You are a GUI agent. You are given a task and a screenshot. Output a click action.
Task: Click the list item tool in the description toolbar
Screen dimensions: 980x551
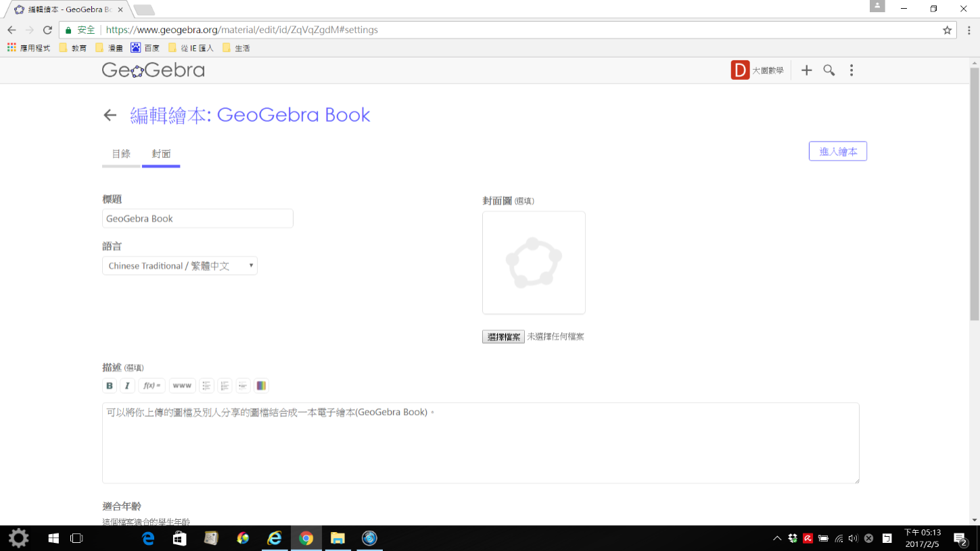pos(243,386)
